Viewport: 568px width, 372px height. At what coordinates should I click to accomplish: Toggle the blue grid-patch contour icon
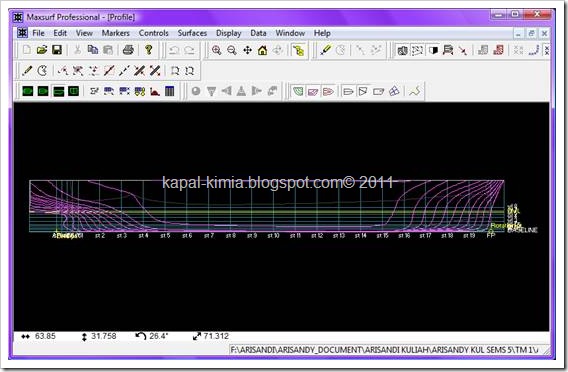[x=394, y=91]
